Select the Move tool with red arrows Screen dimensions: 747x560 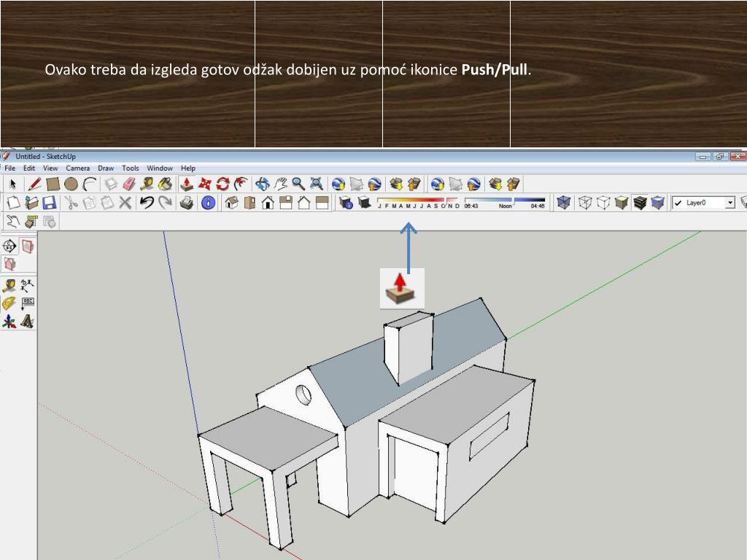[205, 184]
